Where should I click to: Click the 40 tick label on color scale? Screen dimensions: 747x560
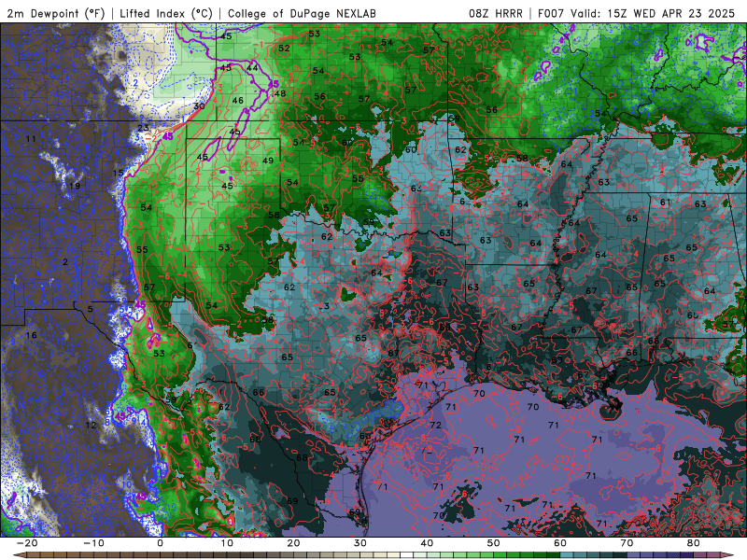(x=427, y=543)
